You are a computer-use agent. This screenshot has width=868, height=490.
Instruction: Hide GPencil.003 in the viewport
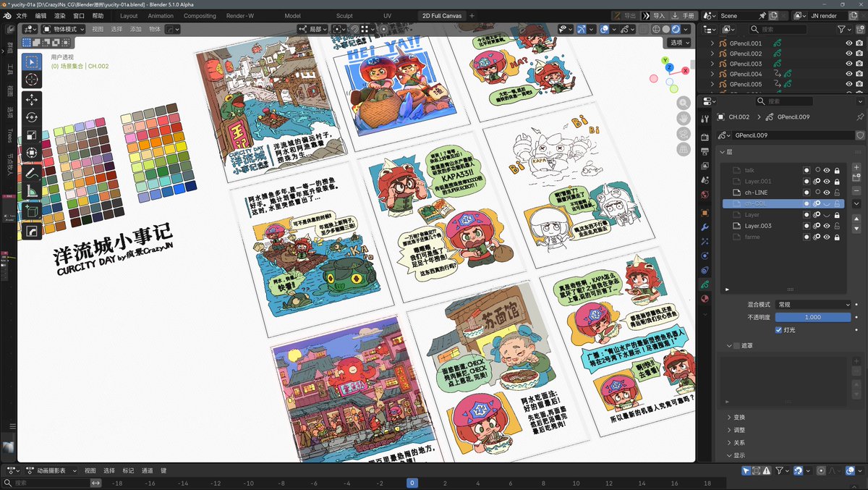click(849, 64)
